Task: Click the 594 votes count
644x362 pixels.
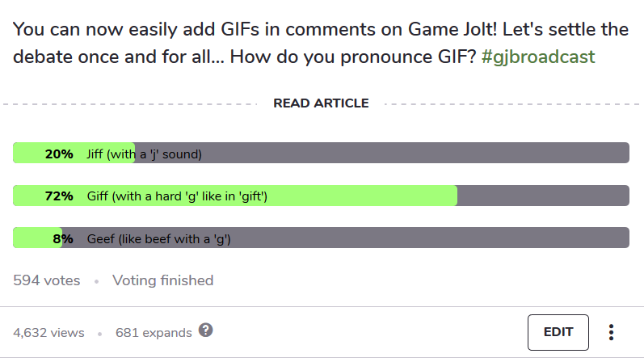Action: (x=47, y=281)
